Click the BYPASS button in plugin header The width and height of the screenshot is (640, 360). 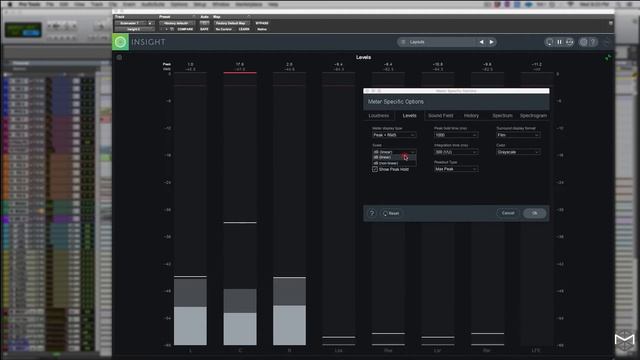tap(262, 23)
